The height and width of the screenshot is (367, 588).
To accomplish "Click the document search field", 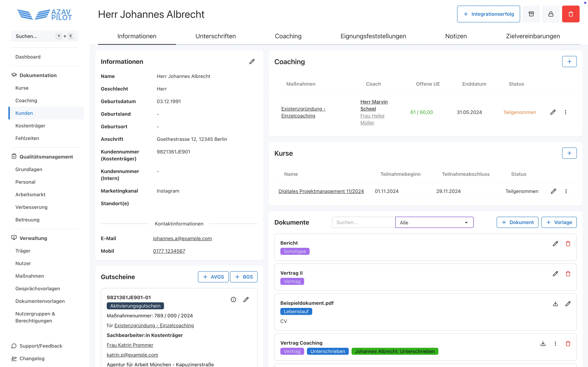I will pyautogui.click(x=363, y=222).
